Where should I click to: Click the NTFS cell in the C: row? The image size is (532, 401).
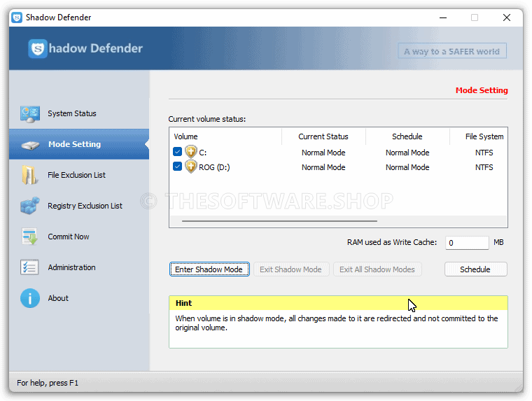coord(484,153)
